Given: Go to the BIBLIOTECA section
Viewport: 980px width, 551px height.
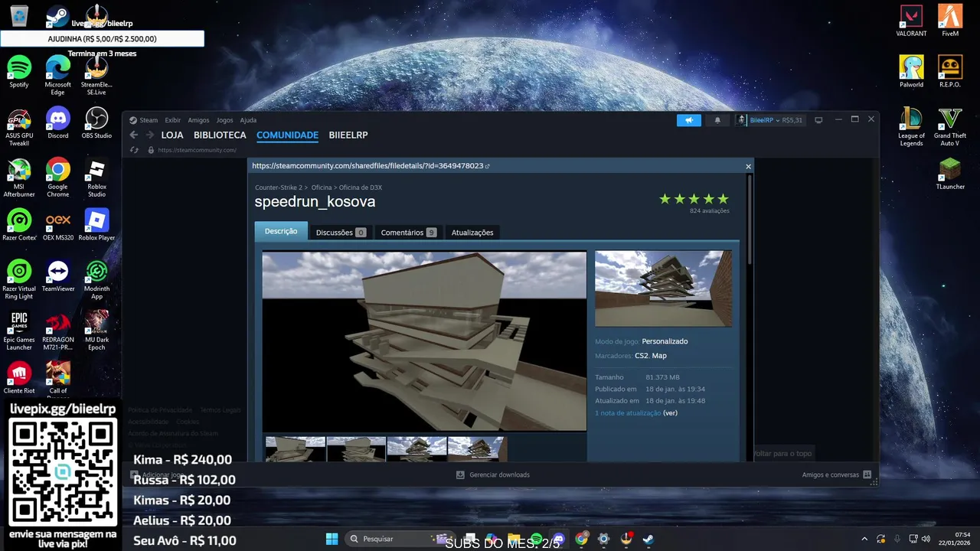Looking at the screenshot, I should [x=220, y=135].
